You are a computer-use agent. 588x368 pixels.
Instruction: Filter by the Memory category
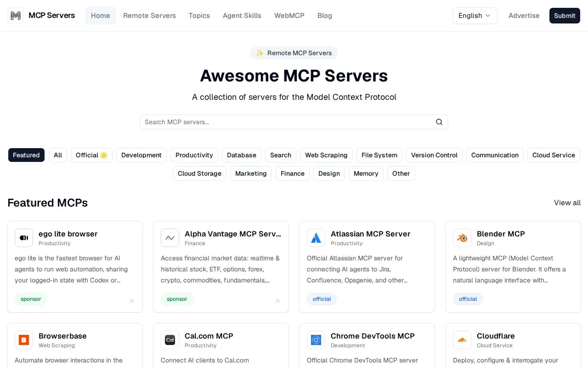click(366, 173)
